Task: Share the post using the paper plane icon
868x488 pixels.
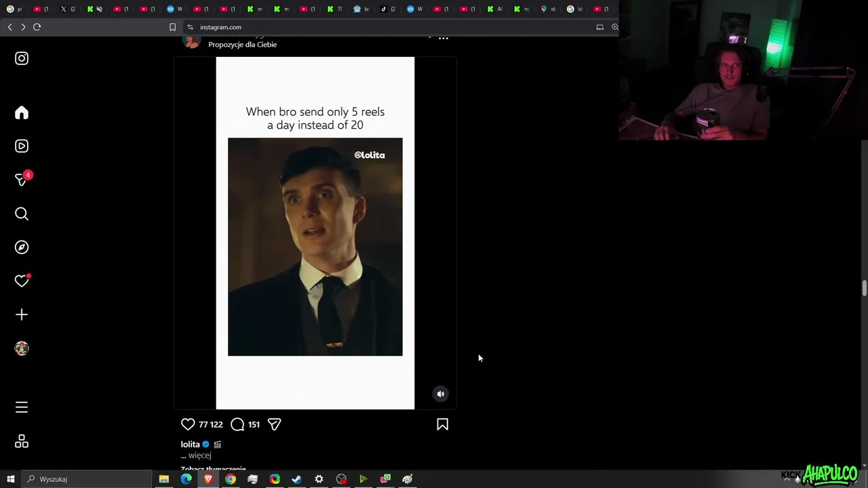Action: click(274, 424)
